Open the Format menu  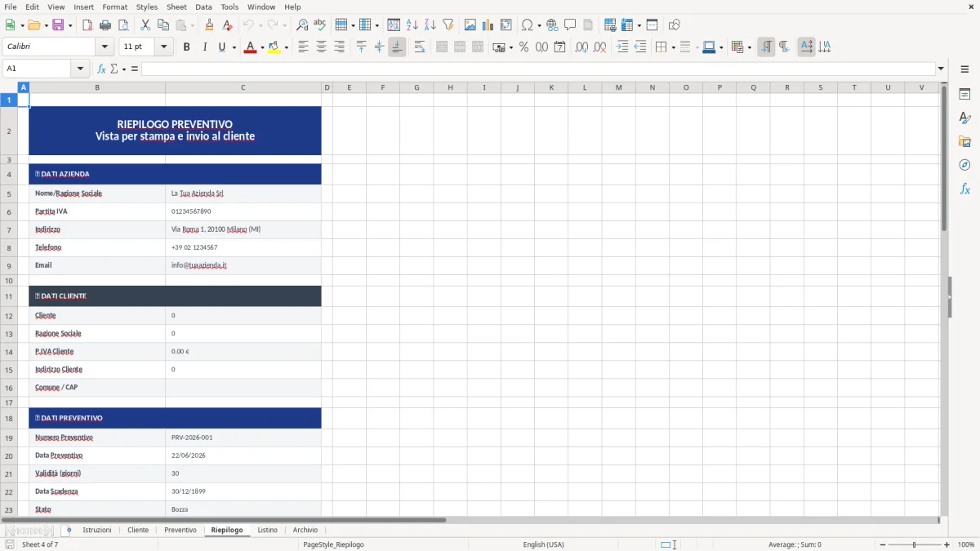(x=114, y=7)
